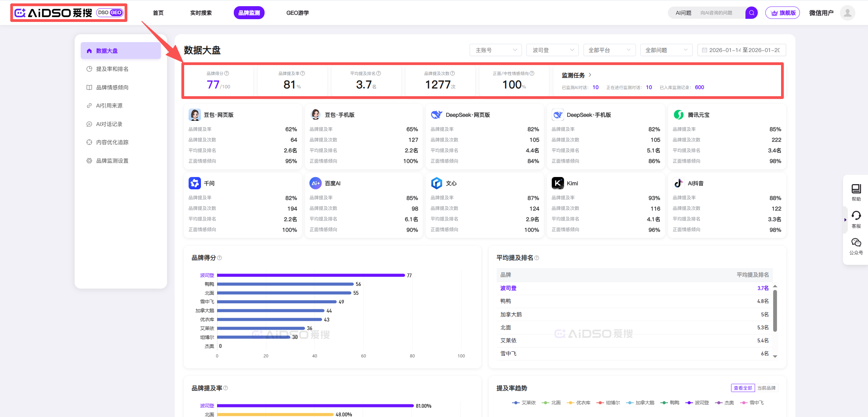
Task: Open the 实时搜索 nav tab
Action: pyautogui.click(x=201, y=13)
